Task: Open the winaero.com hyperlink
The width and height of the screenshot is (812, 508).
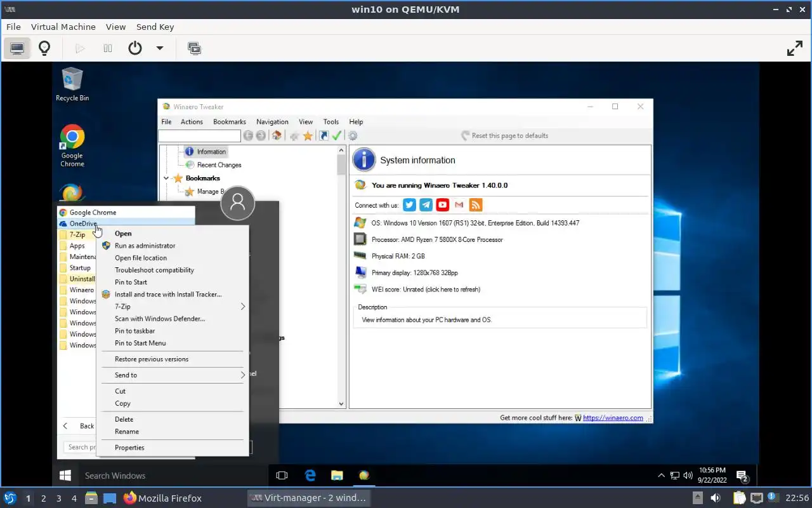Action: point(613,418)
